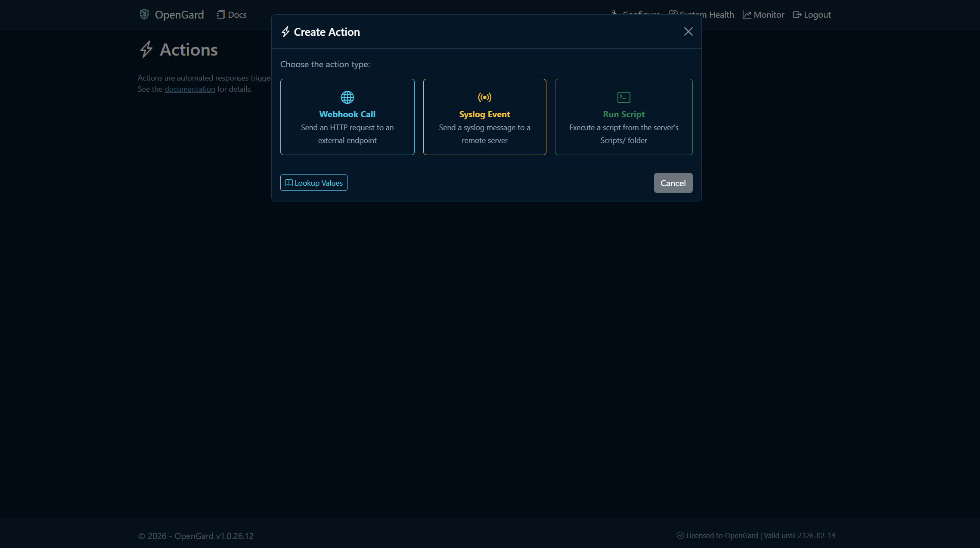
Task: Click the System Health heartbeat icon
Action: pyautogui.click(x=673, y=13)
